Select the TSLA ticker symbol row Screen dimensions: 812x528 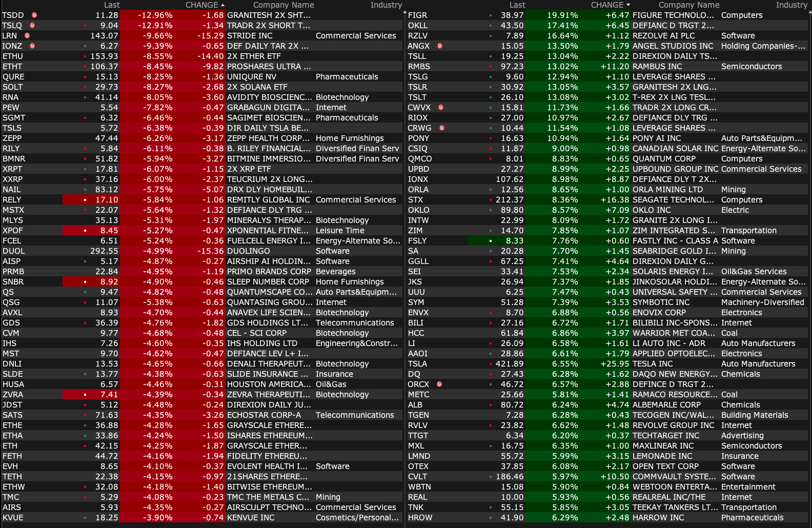pos(417,364)
